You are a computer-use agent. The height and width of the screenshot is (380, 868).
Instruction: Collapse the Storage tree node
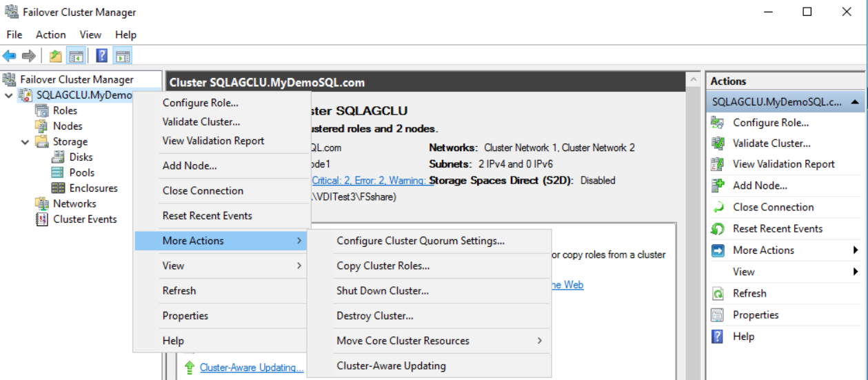(25, 142)
